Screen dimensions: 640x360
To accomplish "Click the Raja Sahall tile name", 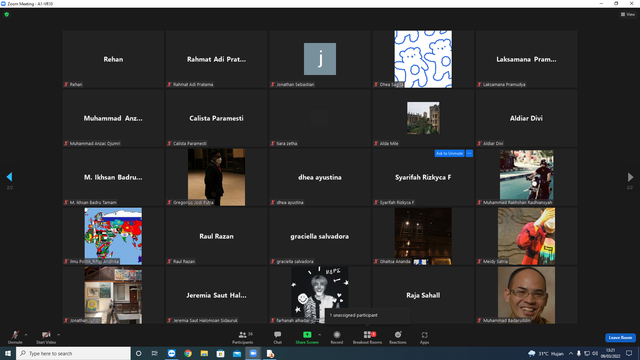I will [423, 295].
